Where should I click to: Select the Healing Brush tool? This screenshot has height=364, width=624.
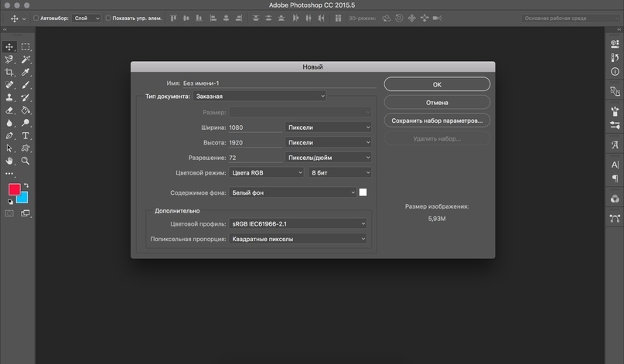(x=9, y=85)
